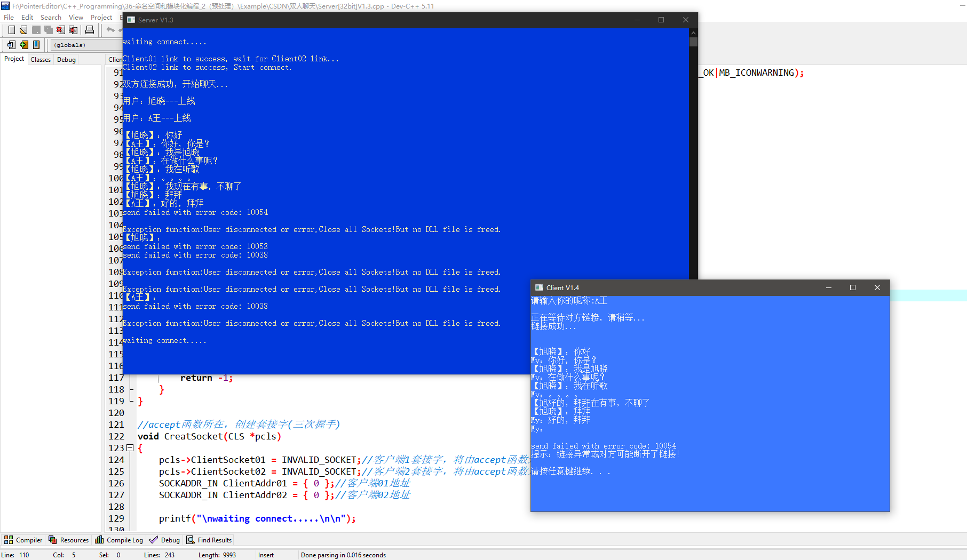Viewport: 967px width, 560px height.
Task: Click the 'return -1;' code line
Action: pyautogui.click(x=207, y=378)
